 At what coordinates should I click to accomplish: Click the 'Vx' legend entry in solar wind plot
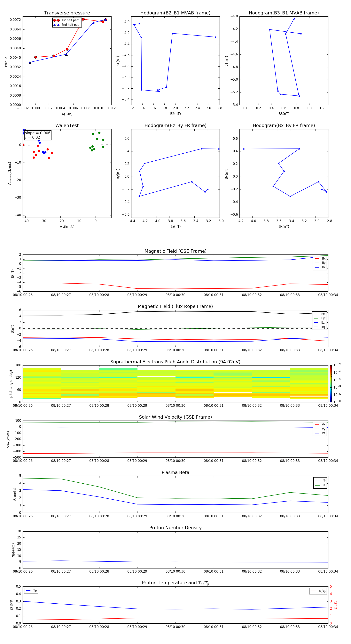320,424
